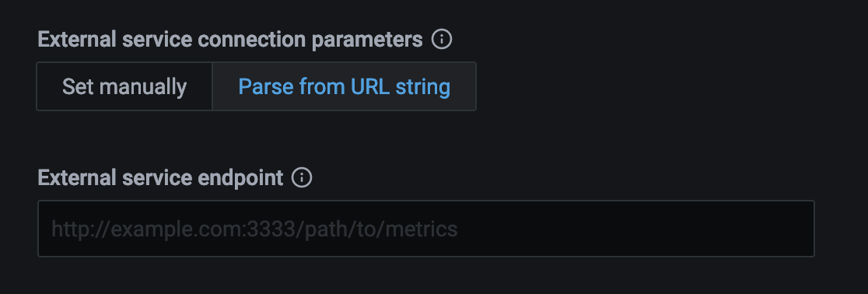This screenshot has width=868, height=294.
Task: Click the External service endpoint label text
Action: (160, 178)
